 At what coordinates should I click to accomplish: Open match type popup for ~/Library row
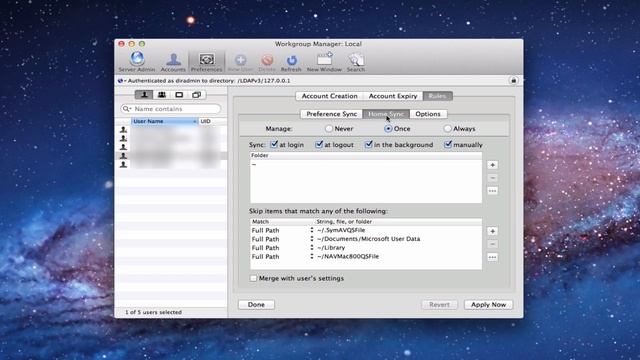click(x=311, y=248)
